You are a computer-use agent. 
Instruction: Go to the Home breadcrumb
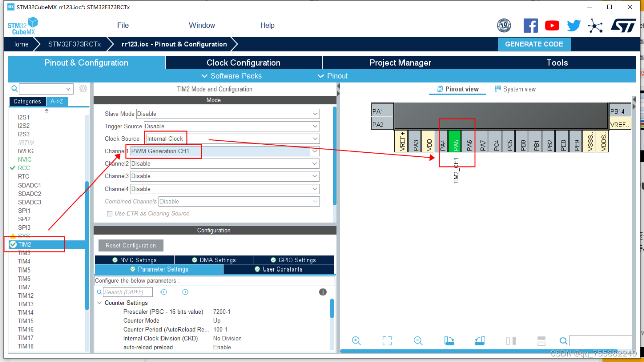pos(20,44)
